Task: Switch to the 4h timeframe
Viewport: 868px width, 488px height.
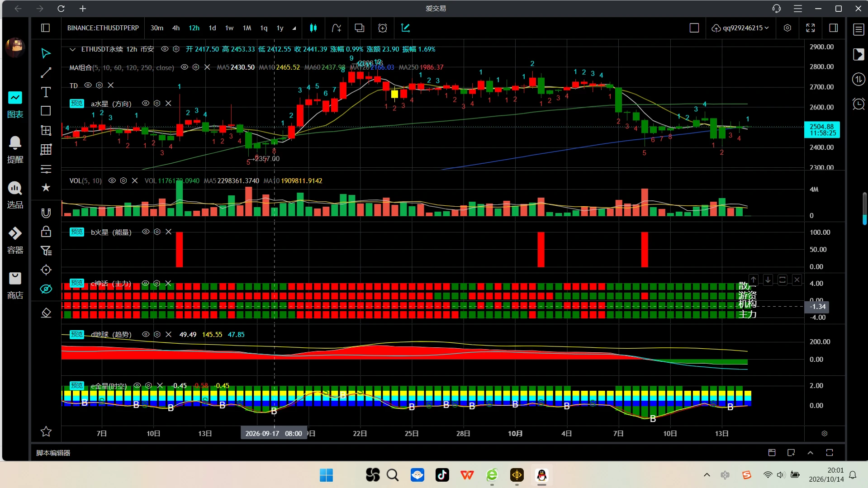Action: (176, 28)
